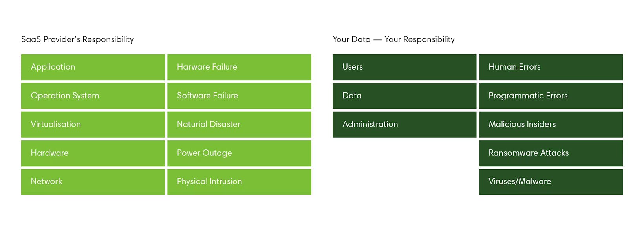Click the Virtualisation block
Image resolution: width=644 pixels, height=247 pixels.
click(x=93, y=124)
